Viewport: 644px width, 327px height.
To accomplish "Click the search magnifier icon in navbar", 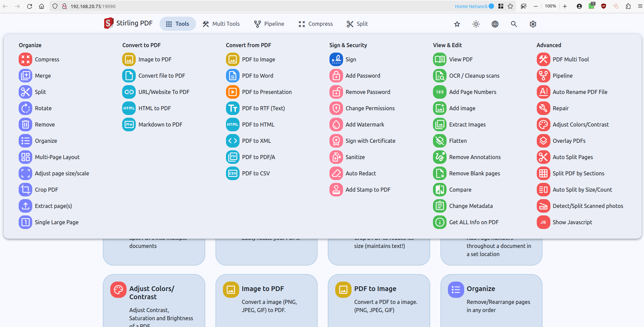I will click(514, 24).
